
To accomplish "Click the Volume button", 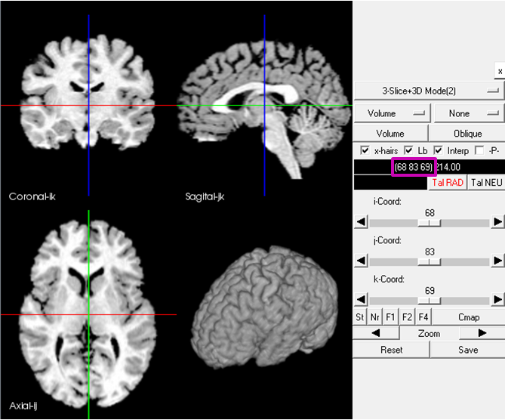I will pyautogui.click(x=390, y=134).
